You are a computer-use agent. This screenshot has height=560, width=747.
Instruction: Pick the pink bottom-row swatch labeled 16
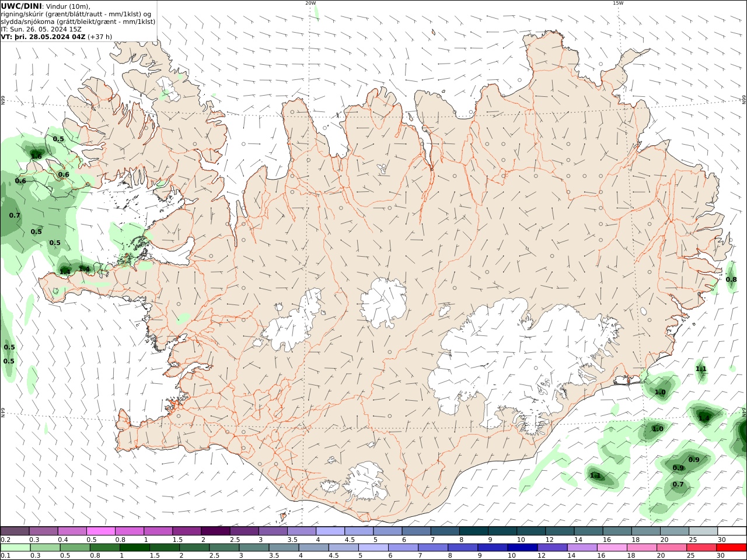[612, 547]
